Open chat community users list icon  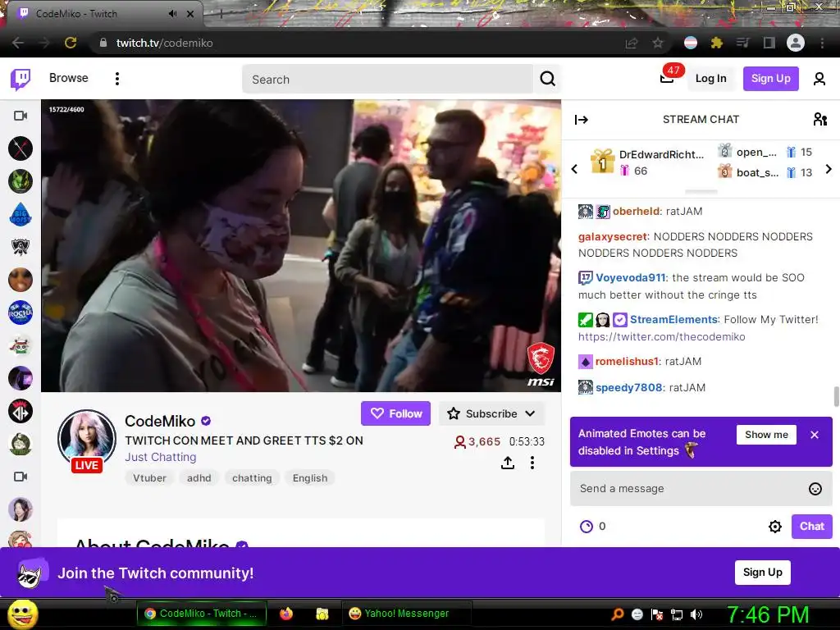(819, 119)
